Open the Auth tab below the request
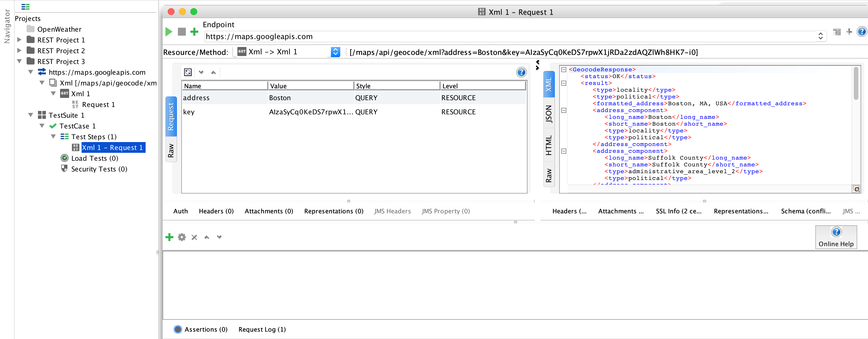This screenshot has height=339, width=868. [x=180, y=211]
